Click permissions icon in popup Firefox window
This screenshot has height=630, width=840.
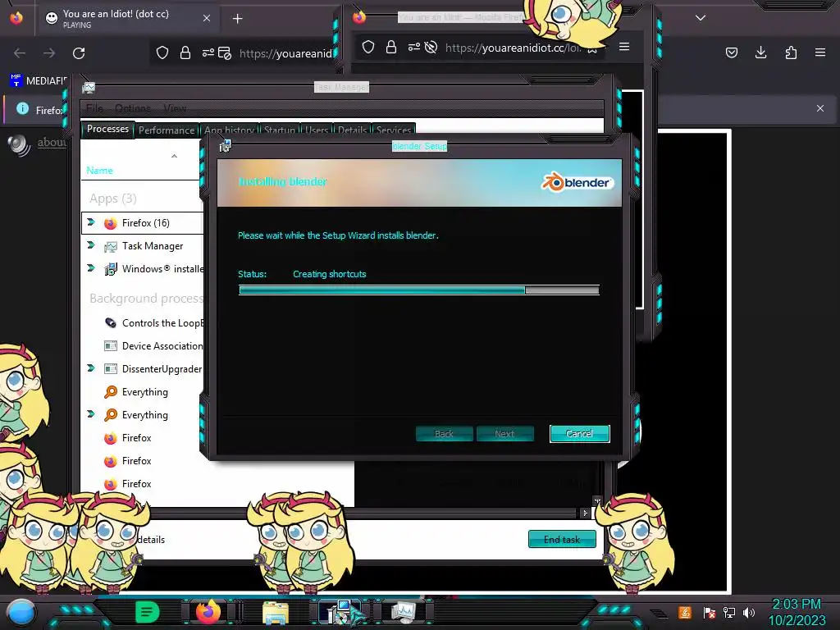pyautogui.click(x=414, y=47)
